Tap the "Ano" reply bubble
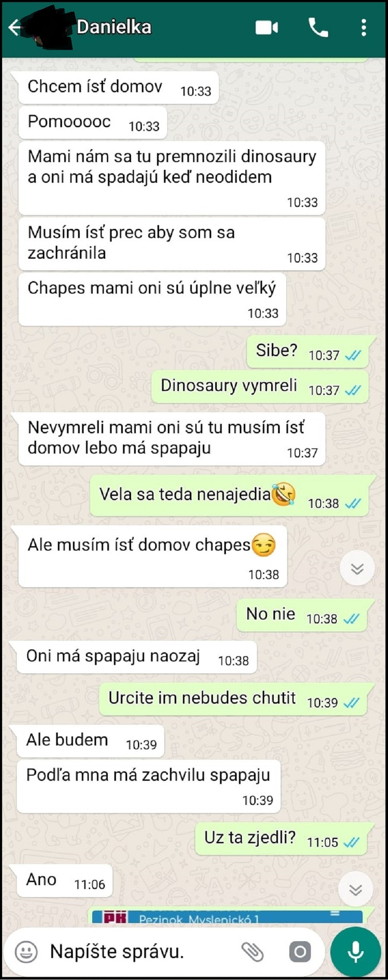The height and width of the screenshot is (980, 388). [65, 881]
